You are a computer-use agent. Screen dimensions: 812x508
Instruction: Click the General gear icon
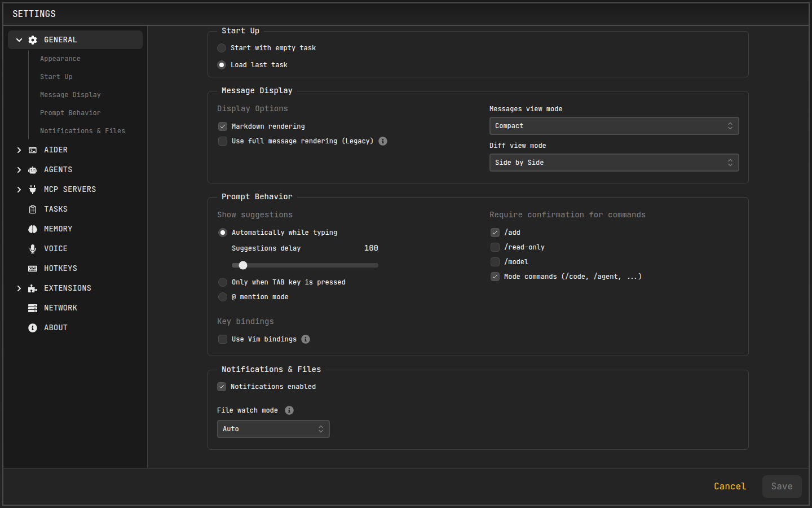(x=33, y=40)
